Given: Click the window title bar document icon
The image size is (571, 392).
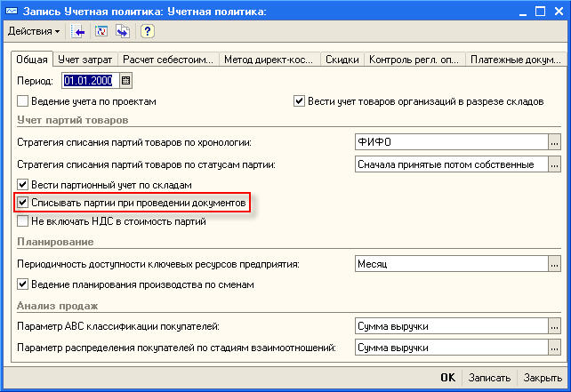Looking at the screenshot, I should pyautogui.click(x=12, y=10).
